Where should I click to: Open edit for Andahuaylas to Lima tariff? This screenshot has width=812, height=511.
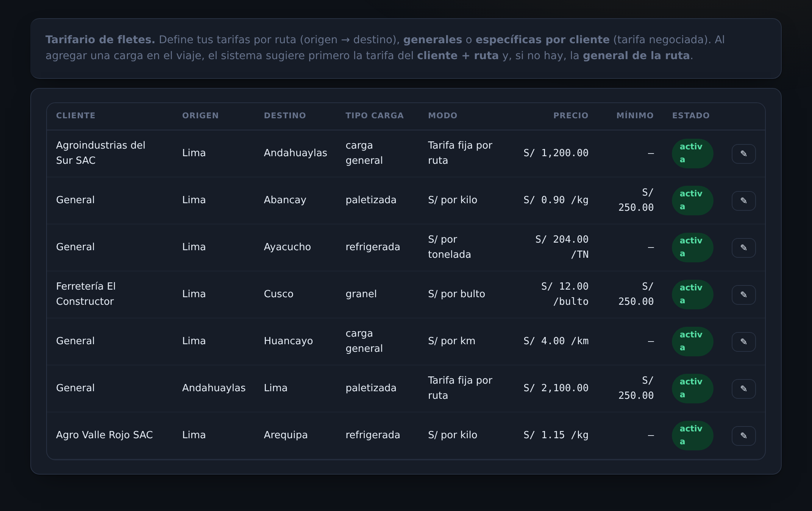[x=743, y=389]
